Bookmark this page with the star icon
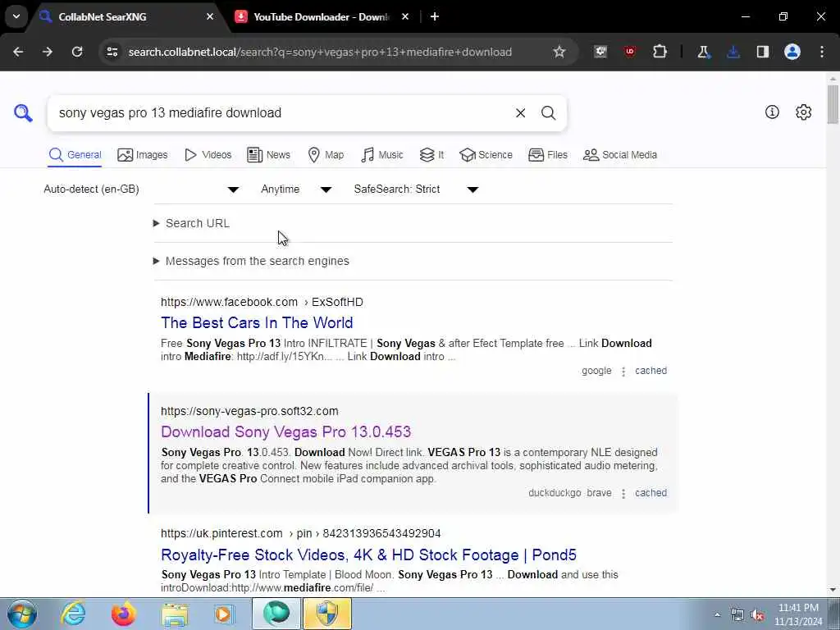Viewport: 840px width, 630px height. pos(559,52)
